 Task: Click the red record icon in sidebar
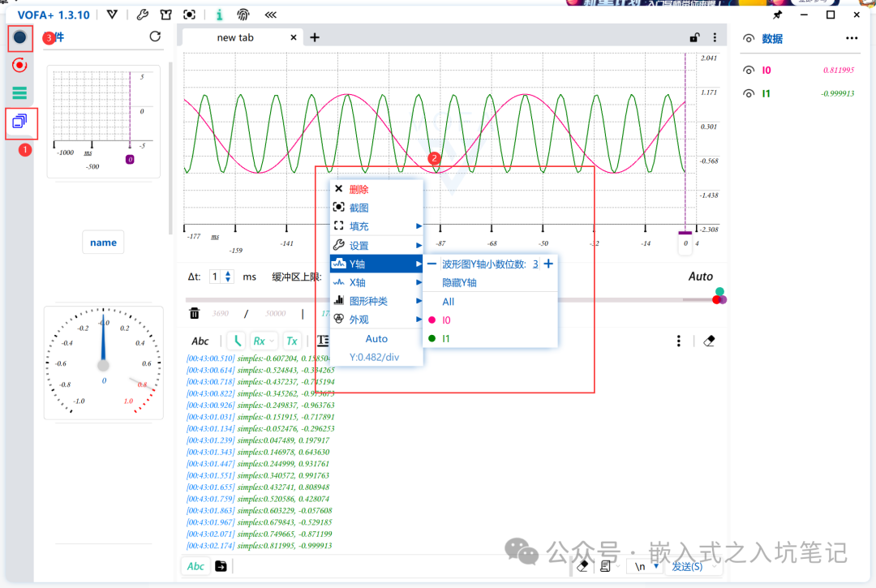point(19,66)
